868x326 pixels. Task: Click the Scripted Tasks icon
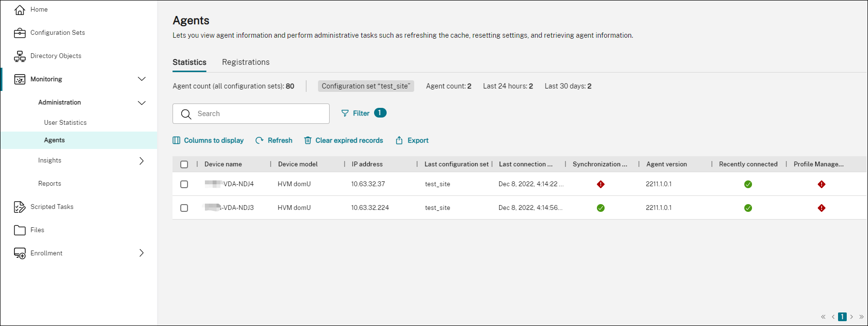tap(20, 207)
